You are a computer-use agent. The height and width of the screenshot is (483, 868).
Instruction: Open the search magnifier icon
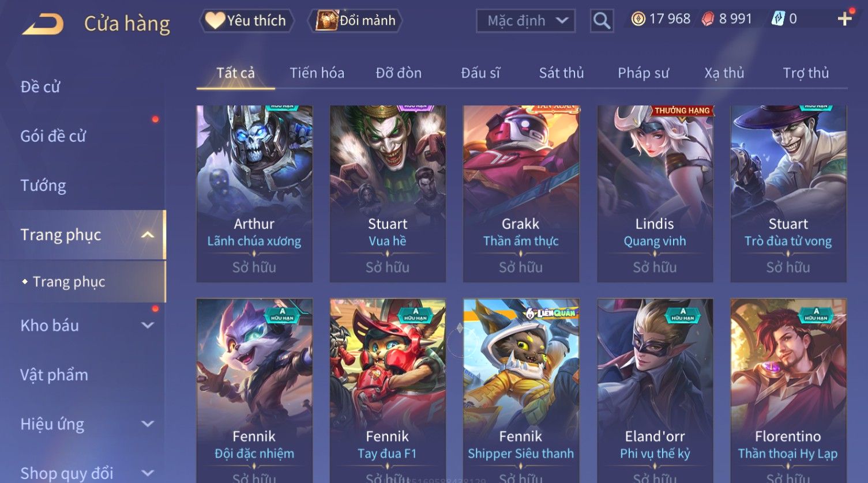(x=602, y=21)
